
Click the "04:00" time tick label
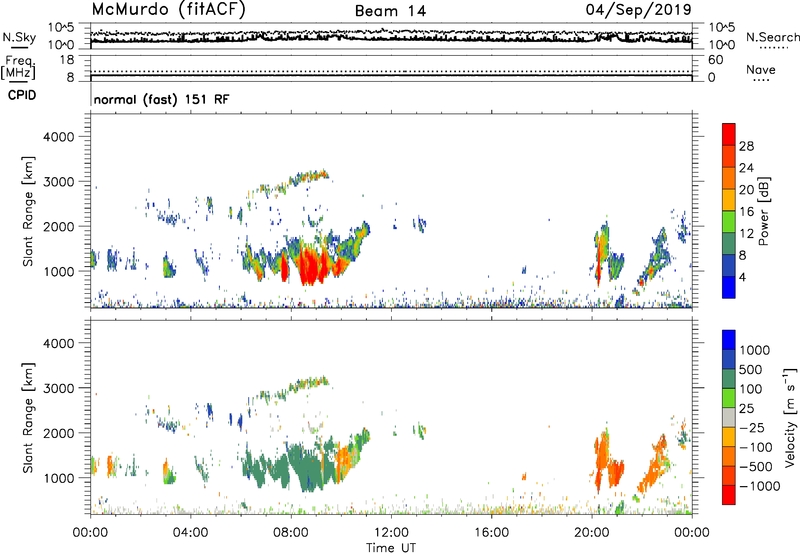[190, 533]
